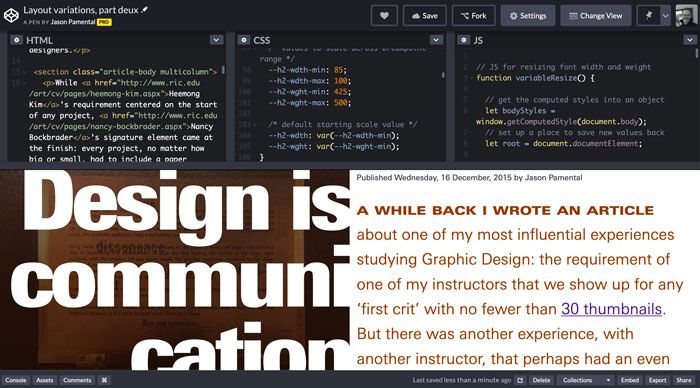Open HTML editor settings gear
The width and height of the screenshot is (700, 388).
[17, 40]
